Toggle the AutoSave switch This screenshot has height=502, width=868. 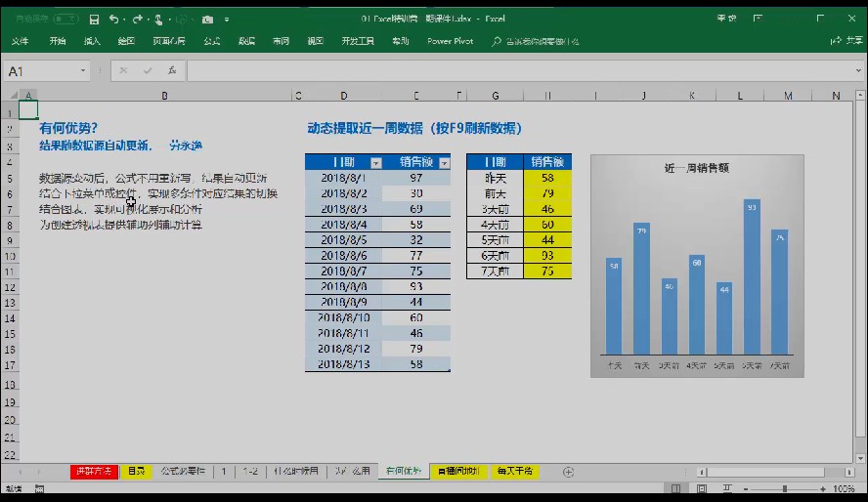click(x=65, y=19)
